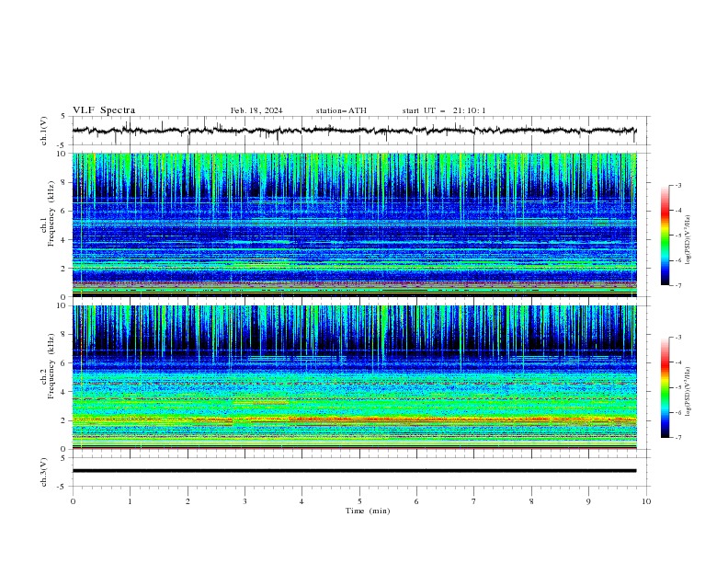Click the ch.2 colorbar "log(PSD)(V²/Hz)" label
Screen dimensions: 728x563
tap(688, 392)
